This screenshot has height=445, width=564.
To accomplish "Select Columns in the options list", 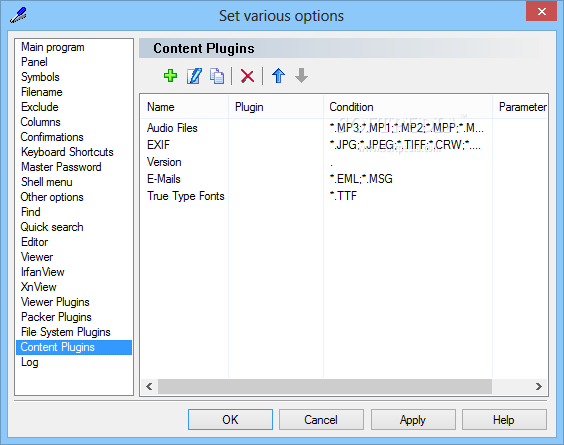I will tap(40, 122).
